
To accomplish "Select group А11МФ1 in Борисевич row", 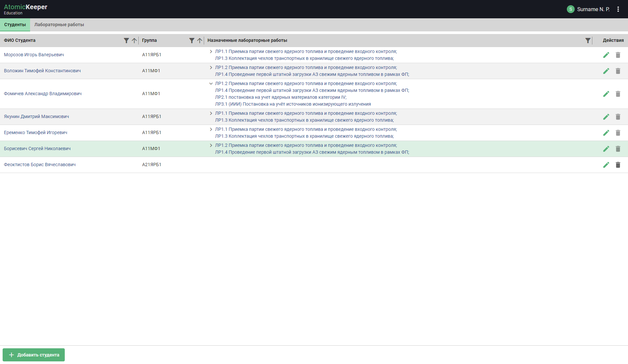I will 151,148.
